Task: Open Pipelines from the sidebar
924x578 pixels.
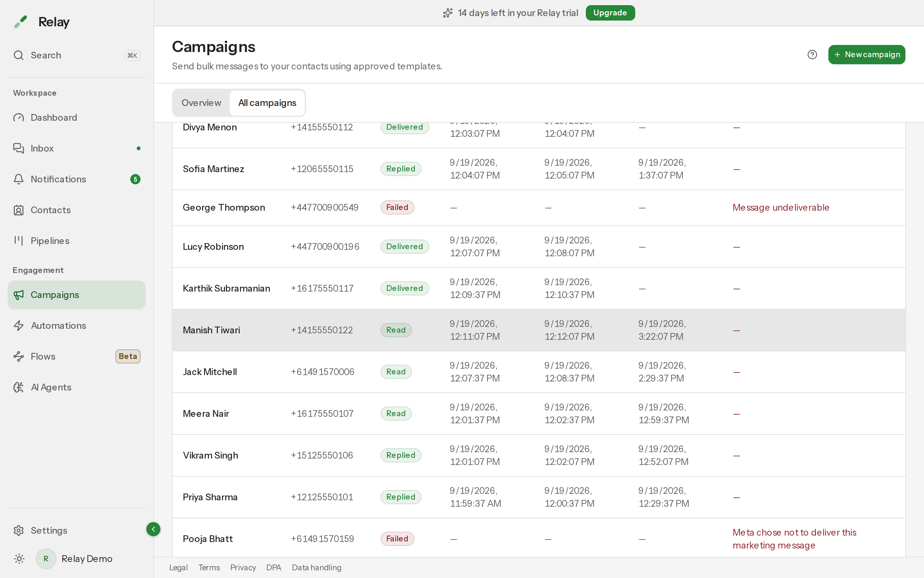Action: [x=76, y=241]
